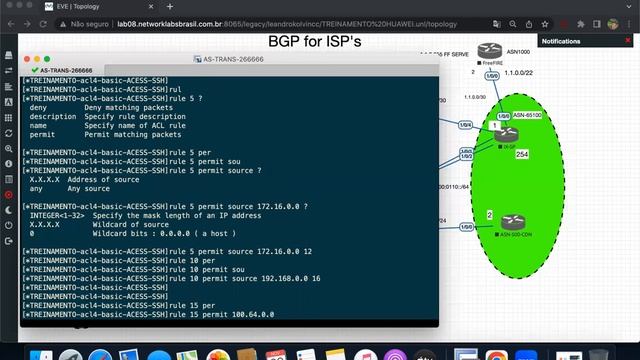Close the Notifications panel with red X

[628, 40]
